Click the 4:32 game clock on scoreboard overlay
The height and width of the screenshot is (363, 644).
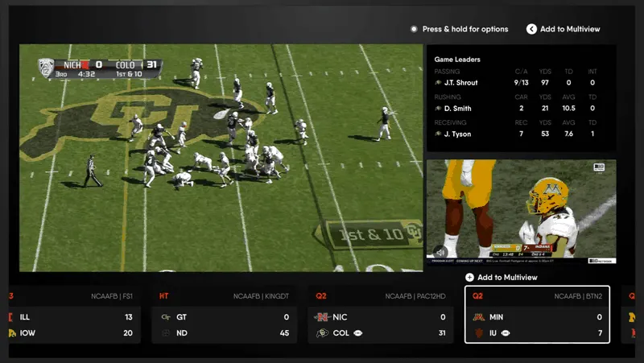tap(86, 74)
